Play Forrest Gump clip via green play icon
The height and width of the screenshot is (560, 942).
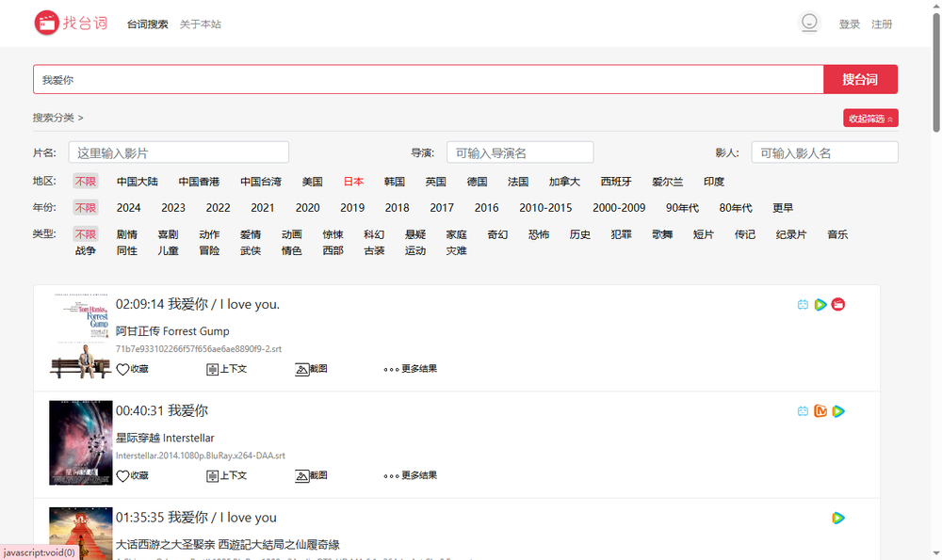[820, 304]
